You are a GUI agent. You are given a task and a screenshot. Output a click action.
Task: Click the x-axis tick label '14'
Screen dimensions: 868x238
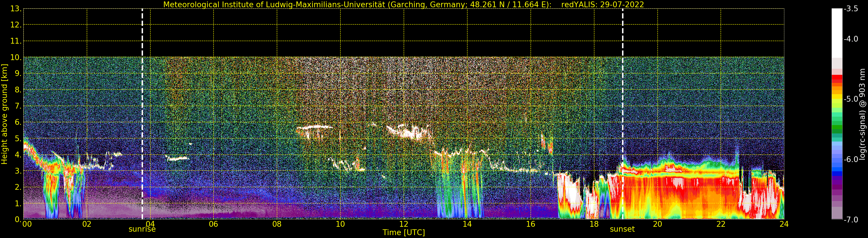[x=467, y=224]
